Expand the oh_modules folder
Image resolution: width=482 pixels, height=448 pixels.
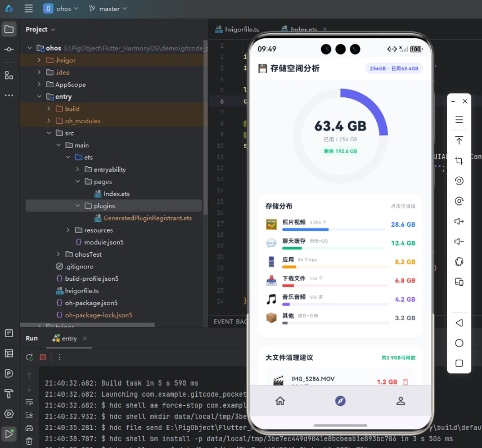click(48, 121)
